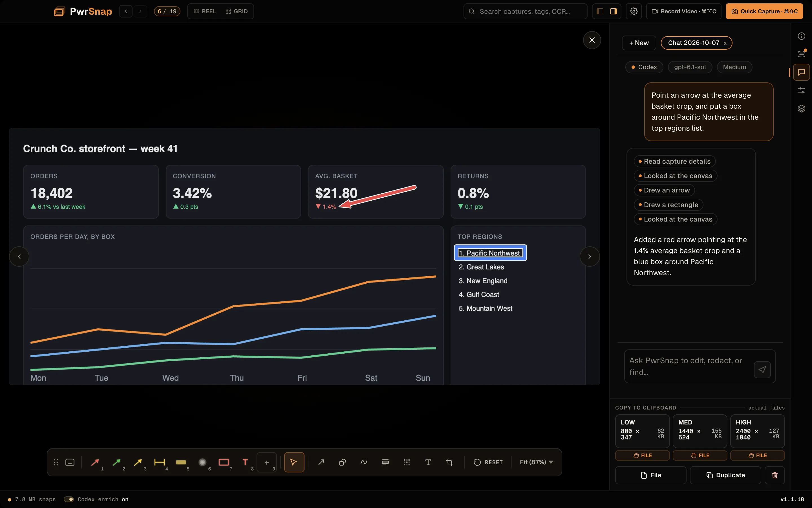The height and width of the screenshot is (508, 812).
Task: Go to the previous capture arrow on canvas
Action: pyautogui.click(x=19, y=257)
